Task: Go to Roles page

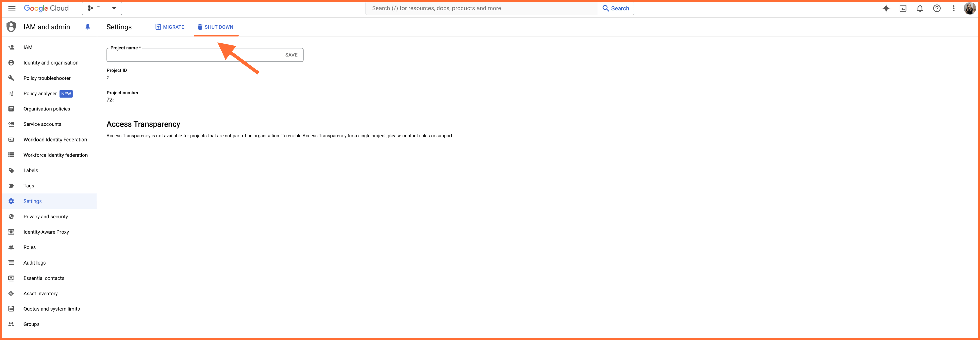Action: click(x=50, y=247)
